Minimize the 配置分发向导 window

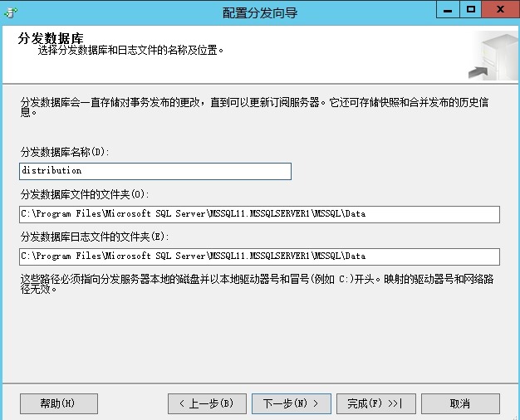(449, 10)
